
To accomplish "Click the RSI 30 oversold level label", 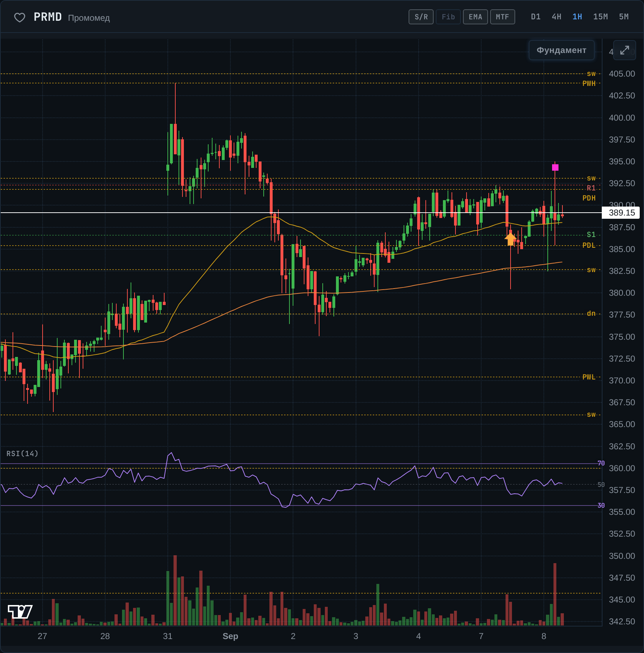I will click(601, 506).
